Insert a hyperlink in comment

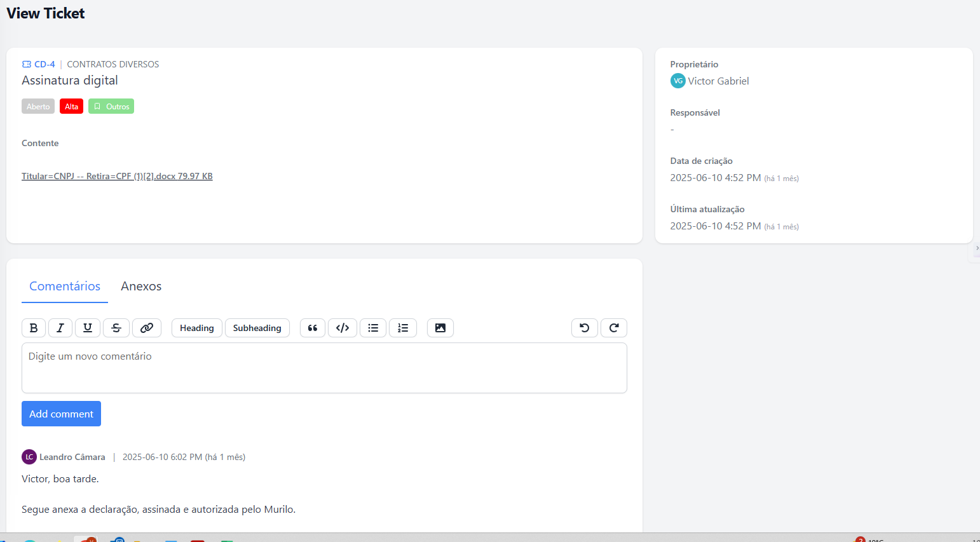[147, 328]
